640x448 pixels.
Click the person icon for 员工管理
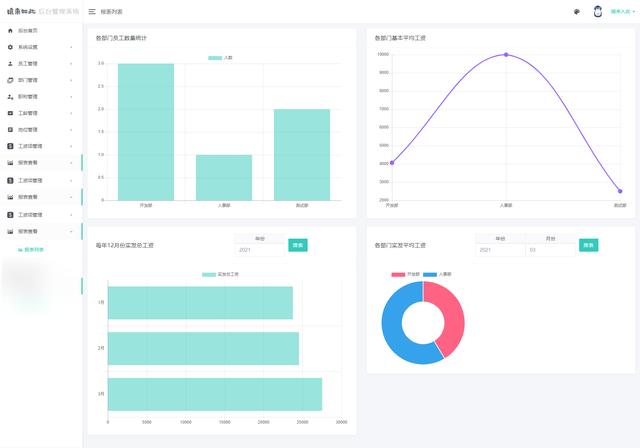pyautogui.click(x=10, y=63)
